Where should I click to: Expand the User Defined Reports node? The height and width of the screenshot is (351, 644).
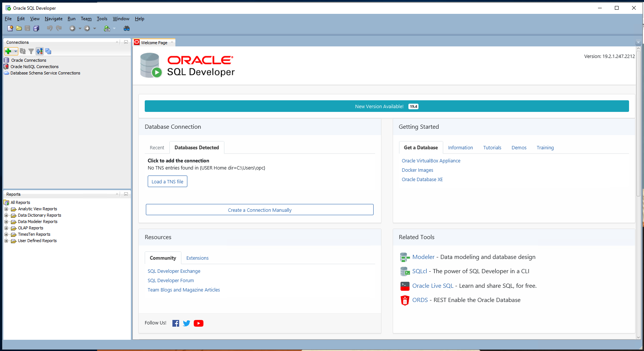6,241
